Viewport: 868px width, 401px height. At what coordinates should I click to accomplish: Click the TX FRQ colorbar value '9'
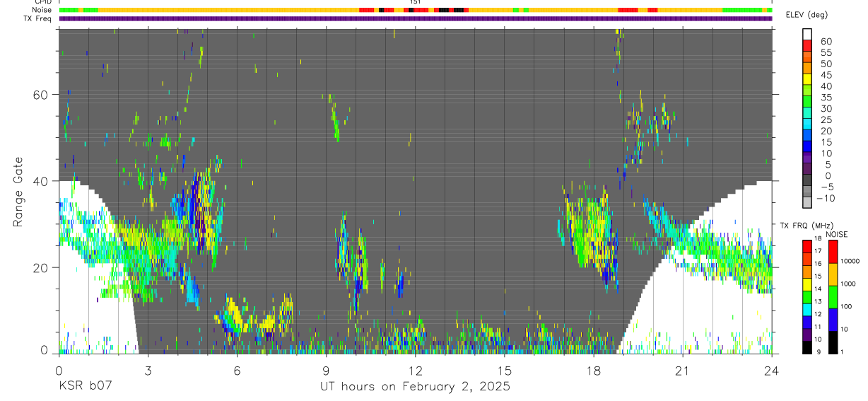click(x=818, y=353)
